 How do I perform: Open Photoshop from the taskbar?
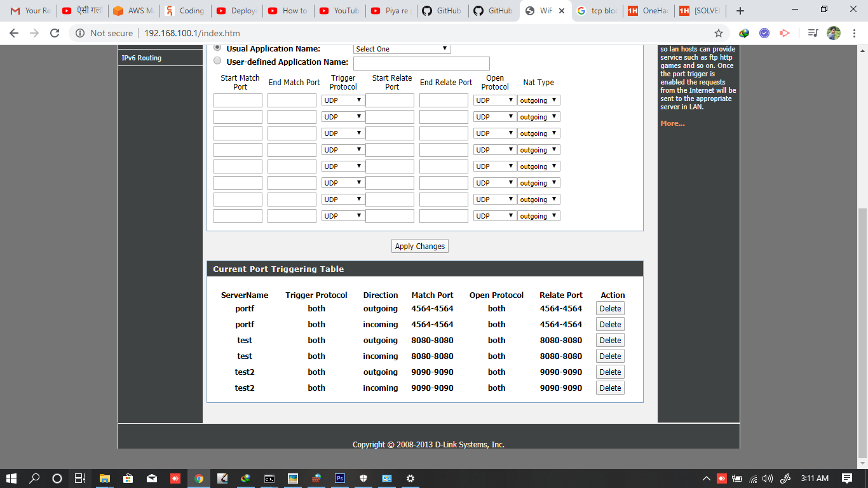tap(340, 478)
